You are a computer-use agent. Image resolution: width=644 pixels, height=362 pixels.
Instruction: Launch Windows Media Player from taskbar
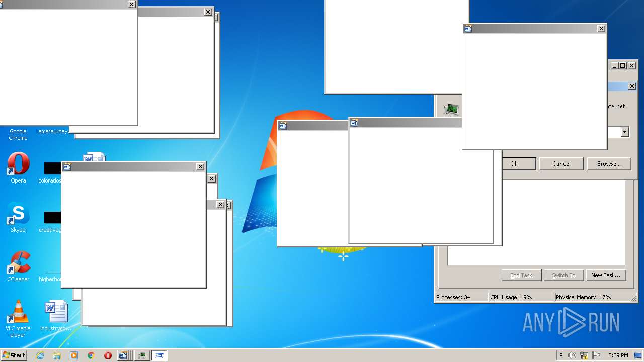tap(74, 355)
